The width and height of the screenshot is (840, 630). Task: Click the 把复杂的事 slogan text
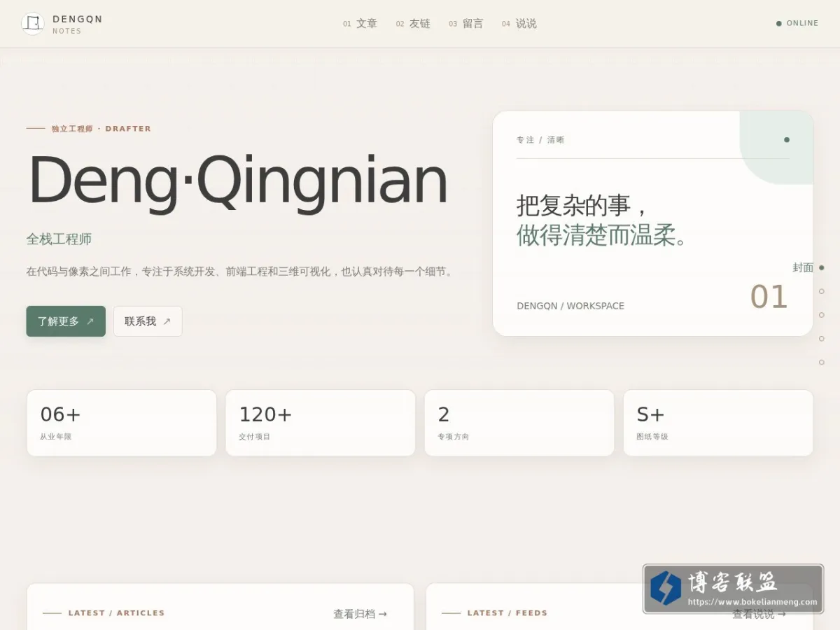583,206
